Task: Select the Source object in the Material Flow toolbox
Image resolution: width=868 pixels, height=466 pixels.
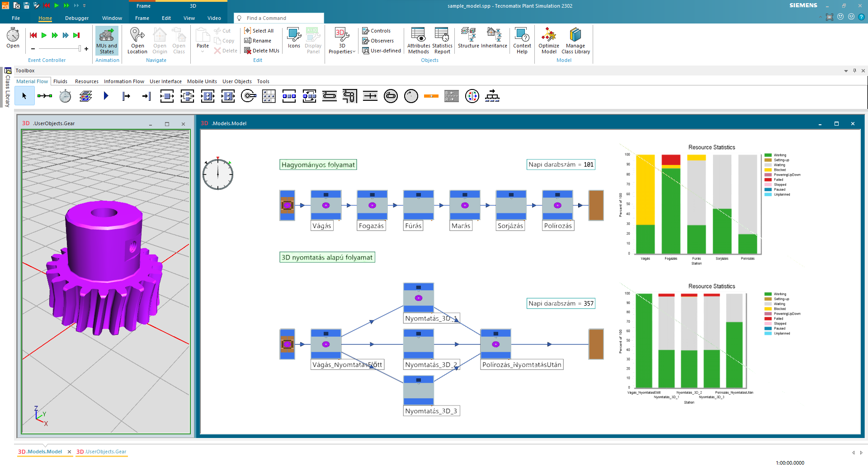Action: coord(106,96)
